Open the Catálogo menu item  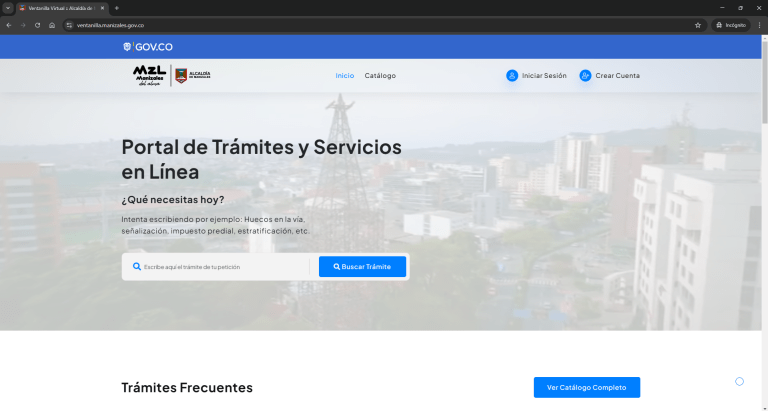pyautogui.click(x=380, y=75)
